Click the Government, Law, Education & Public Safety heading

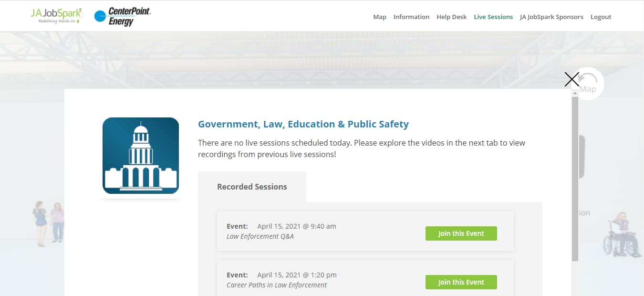click(303, 124)
